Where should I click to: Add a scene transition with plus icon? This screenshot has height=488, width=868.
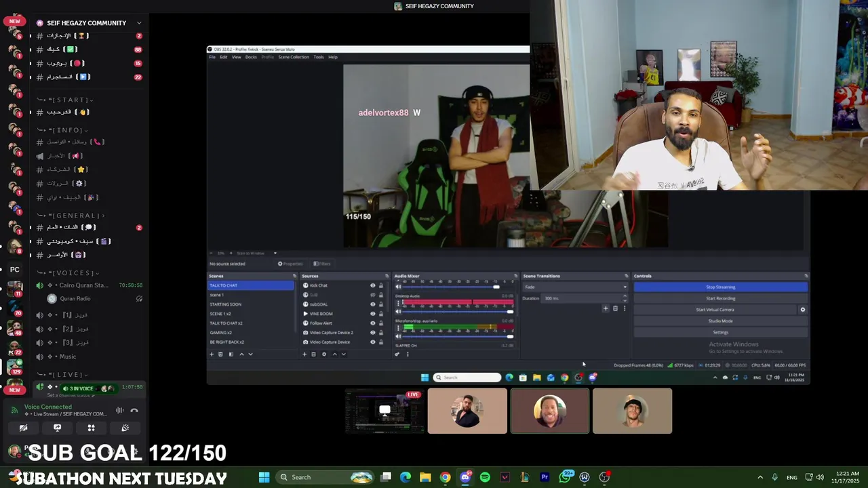606,308
